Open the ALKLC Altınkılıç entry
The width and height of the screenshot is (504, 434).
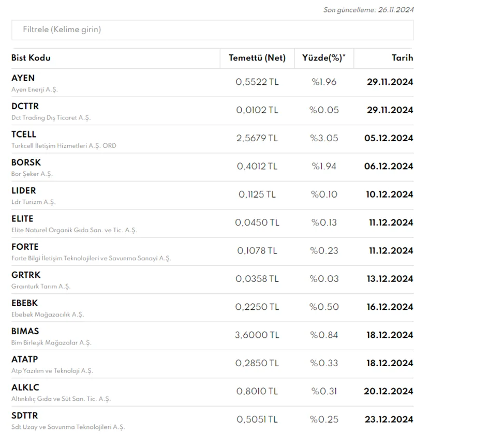(x=25, y=387)
